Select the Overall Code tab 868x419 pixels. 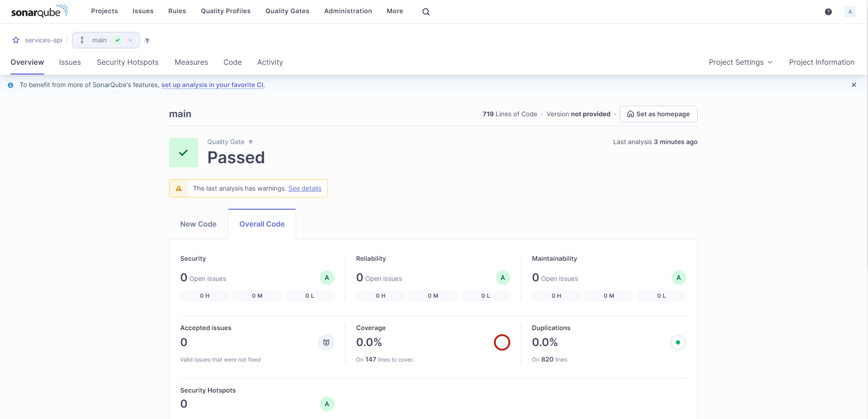[x=262, y=224]
